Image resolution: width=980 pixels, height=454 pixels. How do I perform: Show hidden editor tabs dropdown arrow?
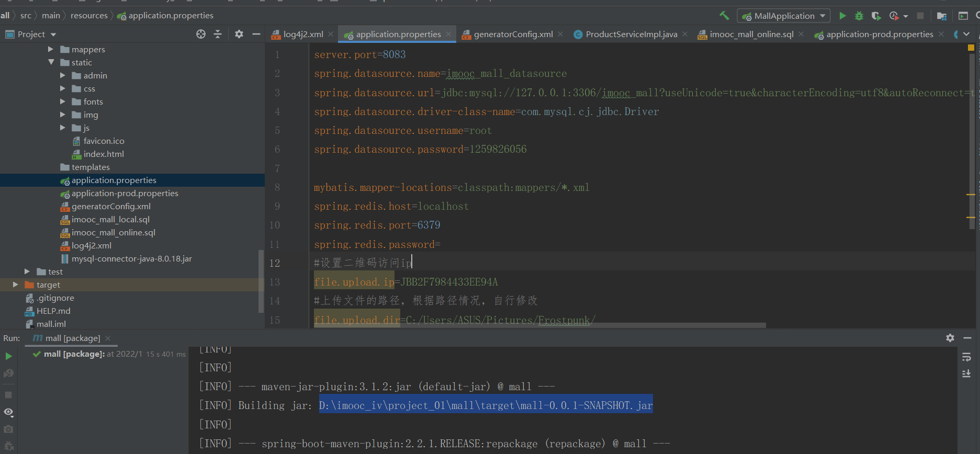(966, 34)
